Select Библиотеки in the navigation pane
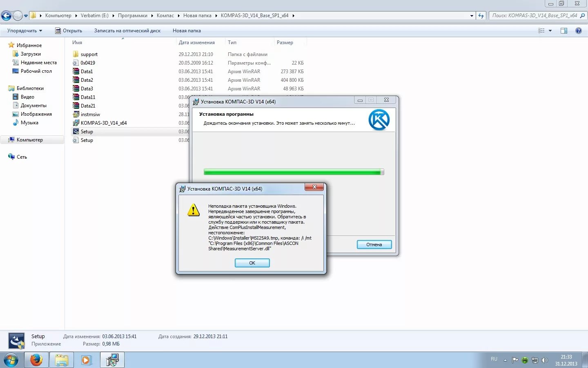588x368 pixels. (x=30, y=88)
